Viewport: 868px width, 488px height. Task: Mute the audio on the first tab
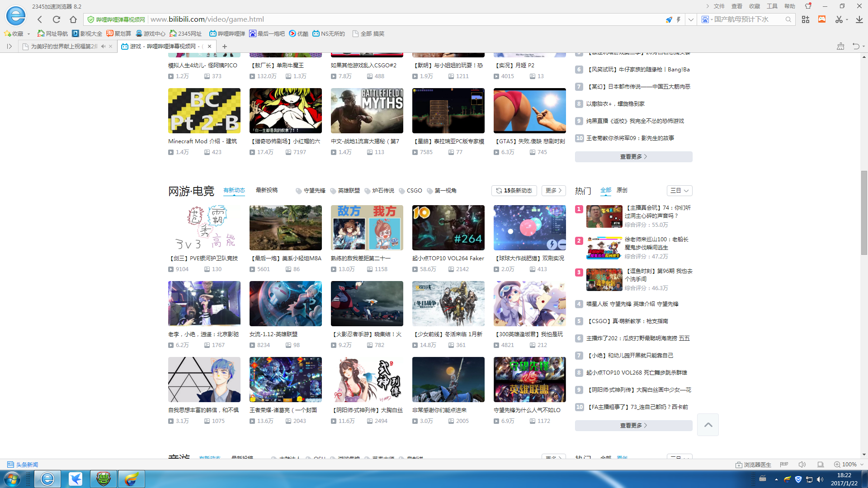(103, 47)
